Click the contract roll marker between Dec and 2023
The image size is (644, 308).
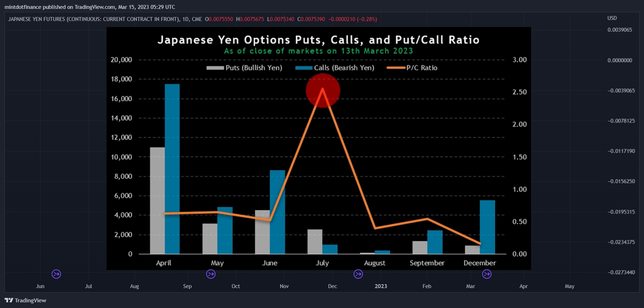[358, 274]
